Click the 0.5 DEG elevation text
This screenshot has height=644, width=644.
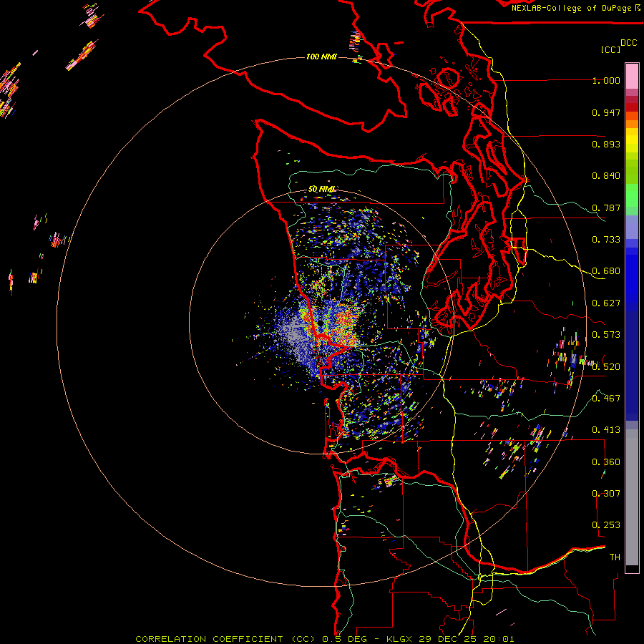click(x=344, y=639)
